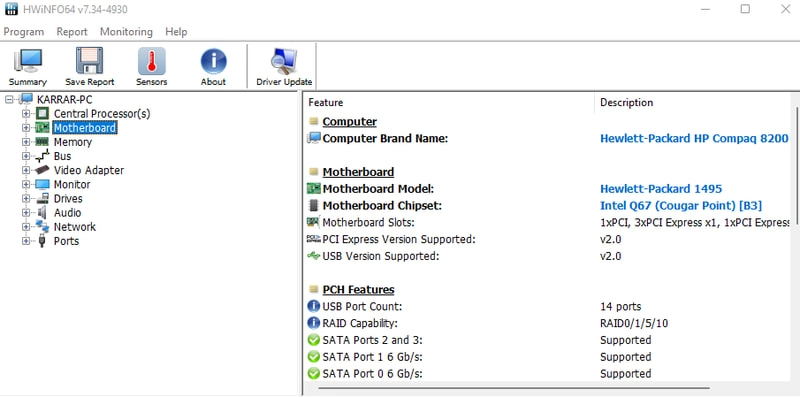Click the HWiNFO64 title bar app icon
Screen dimensions: 800x397
pyautogui.click(x=11, y=9)
